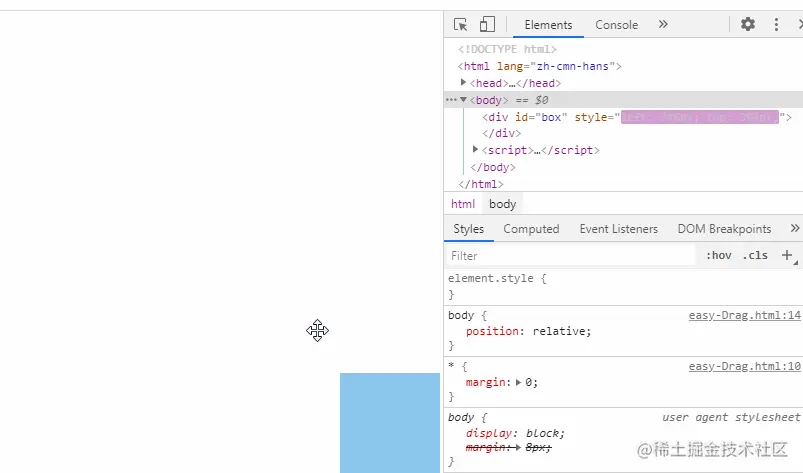Click the blue draggable box on page
Image resolution: width=803 pixels, height=473 pixels.
[390, 423]
